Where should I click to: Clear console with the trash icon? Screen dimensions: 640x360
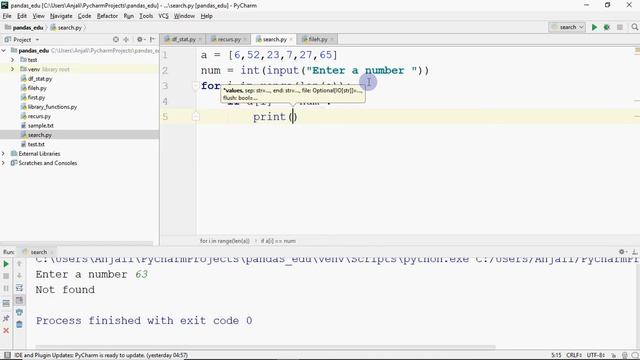pyautogui.click(x=19, y=324)
